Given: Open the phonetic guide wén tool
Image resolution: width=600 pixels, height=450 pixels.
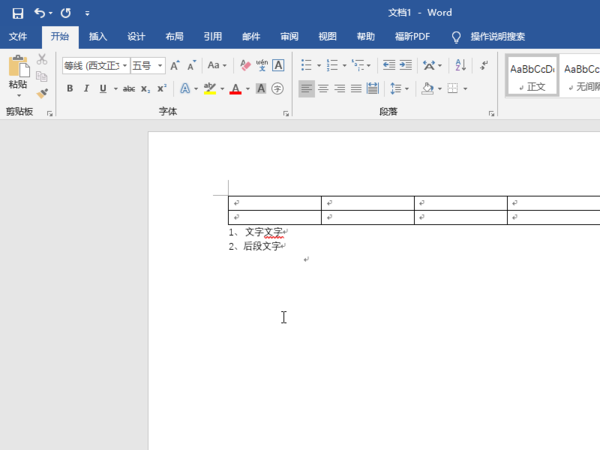Looking at the screenshot, I should [262, 65].
